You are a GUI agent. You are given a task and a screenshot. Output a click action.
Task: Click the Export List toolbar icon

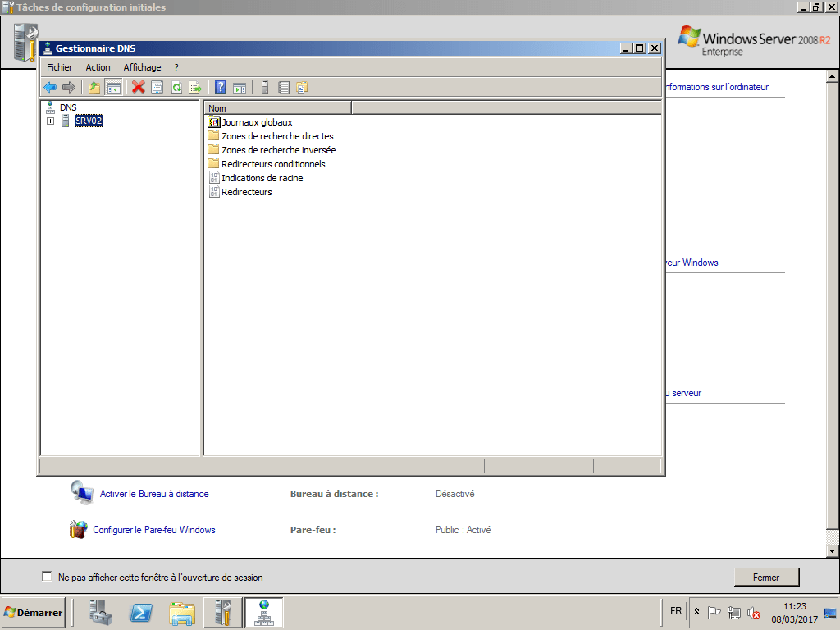pos(197,87)
